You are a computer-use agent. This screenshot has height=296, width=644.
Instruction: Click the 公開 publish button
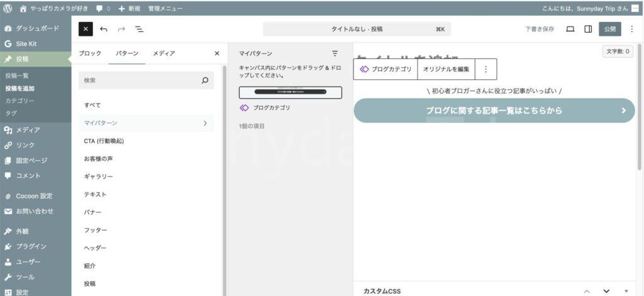(609, 29)
